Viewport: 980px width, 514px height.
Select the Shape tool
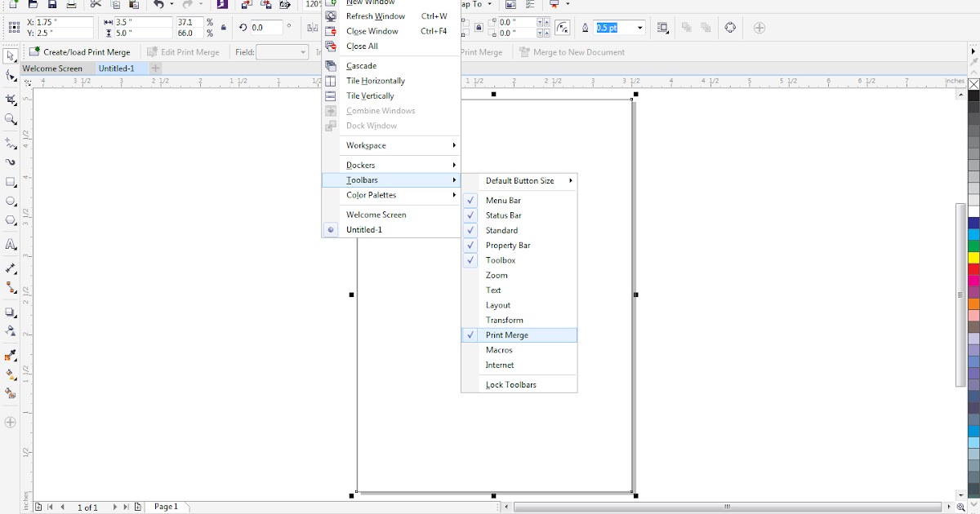[11, 77]
